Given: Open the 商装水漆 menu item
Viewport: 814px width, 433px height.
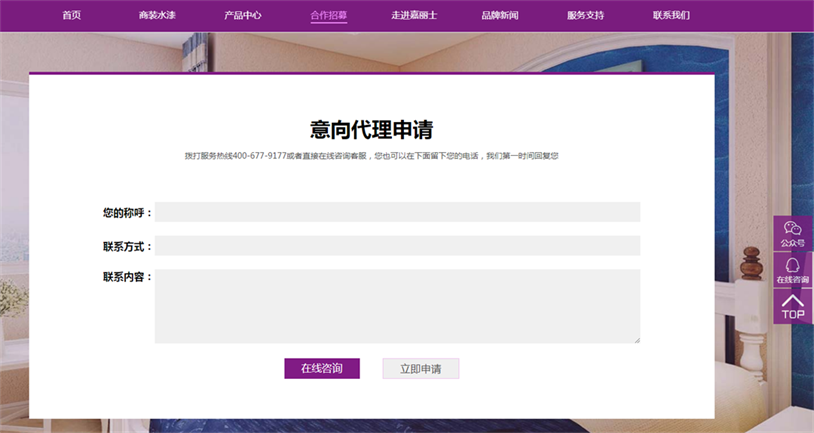Looking at the screenshot, I should pyautogui.click(x=157, y=16).
